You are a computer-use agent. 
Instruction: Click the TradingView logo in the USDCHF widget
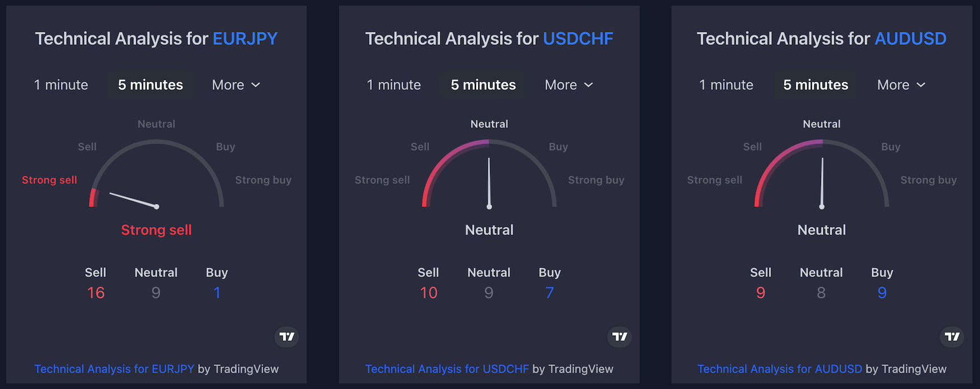coord(619,337)
